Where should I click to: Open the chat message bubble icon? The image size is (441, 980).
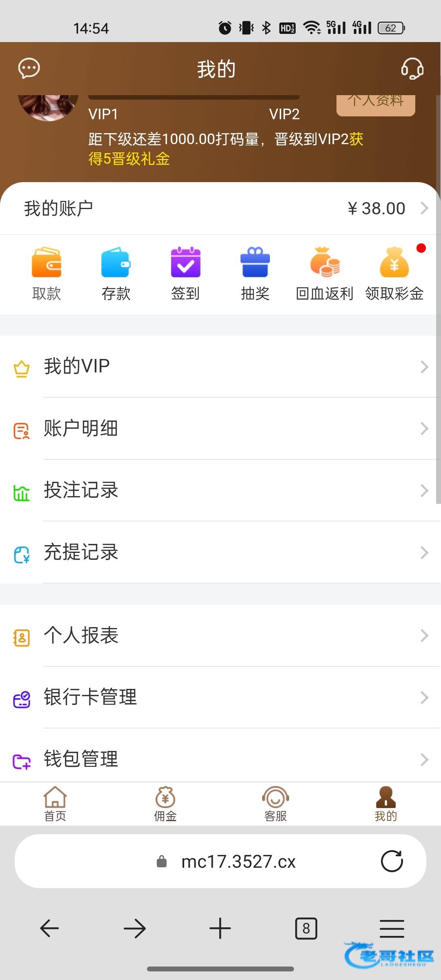tap(29, 68)
